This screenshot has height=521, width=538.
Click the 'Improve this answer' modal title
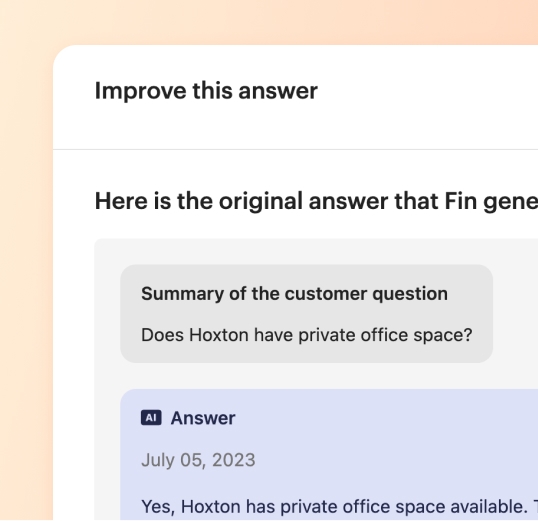pos(206,91)
